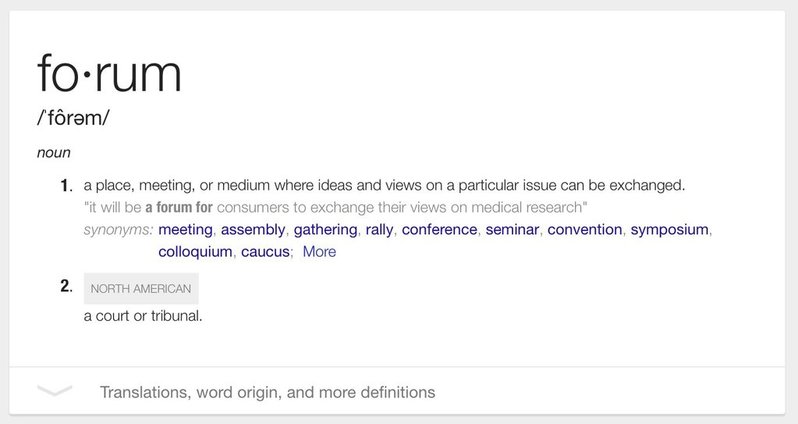This screenshot has width=798, height=424.
Task: Click the first definition text
Action: (384, 185)
